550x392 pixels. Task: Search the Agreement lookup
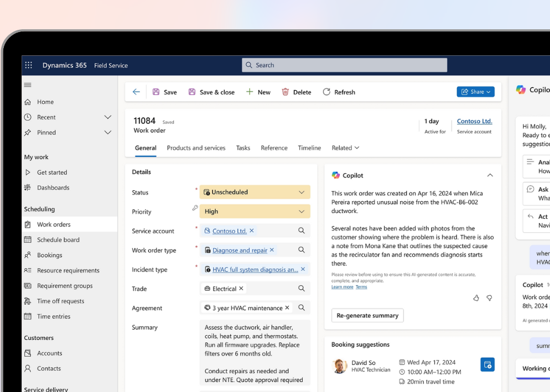pyautogui.click(x=302, y=308)
